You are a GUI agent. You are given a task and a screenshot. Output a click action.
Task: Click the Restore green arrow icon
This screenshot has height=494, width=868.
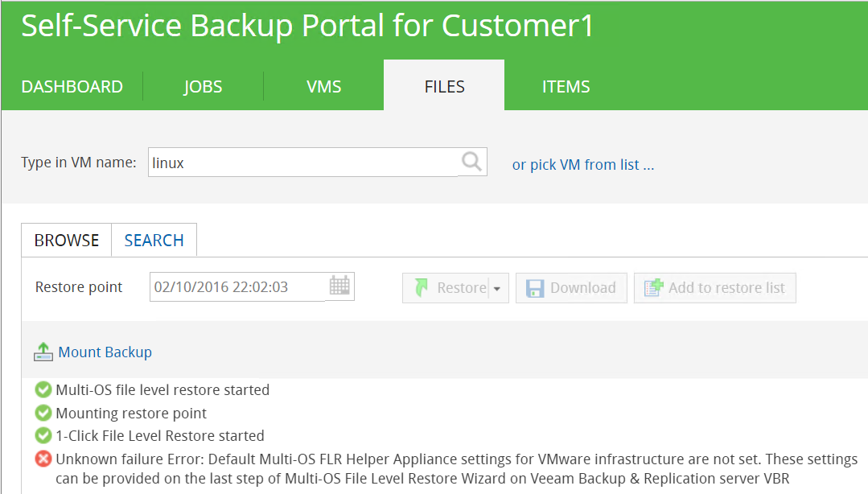click(422, 288)
